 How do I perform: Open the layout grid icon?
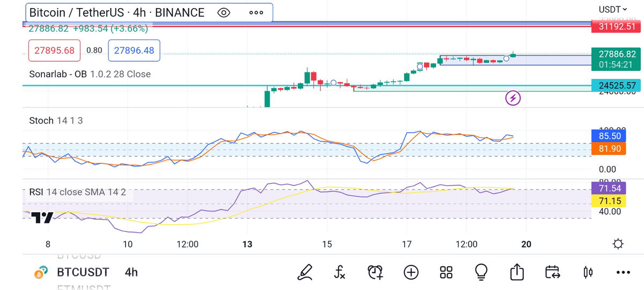(x=446, y=272)
